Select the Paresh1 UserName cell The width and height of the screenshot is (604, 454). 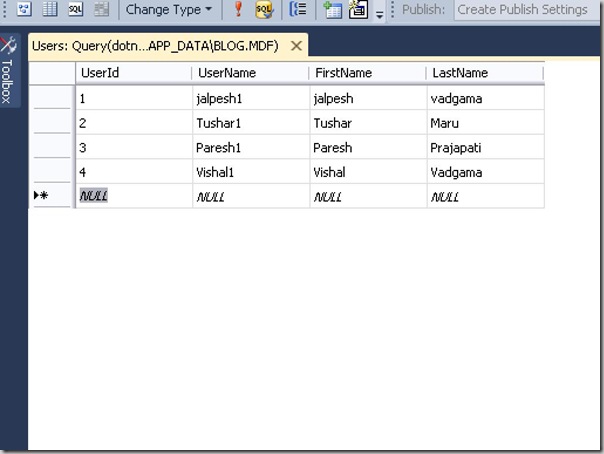click(x=251, y=148)
